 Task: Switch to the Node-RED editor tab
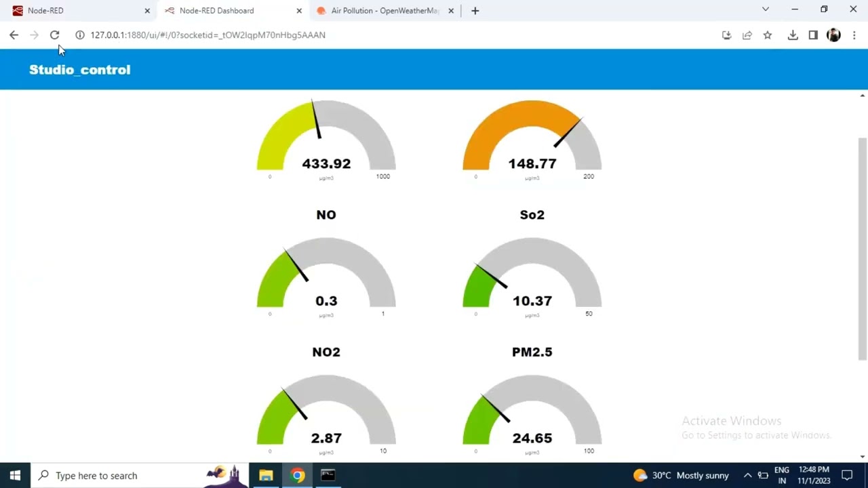click(78, 11)
